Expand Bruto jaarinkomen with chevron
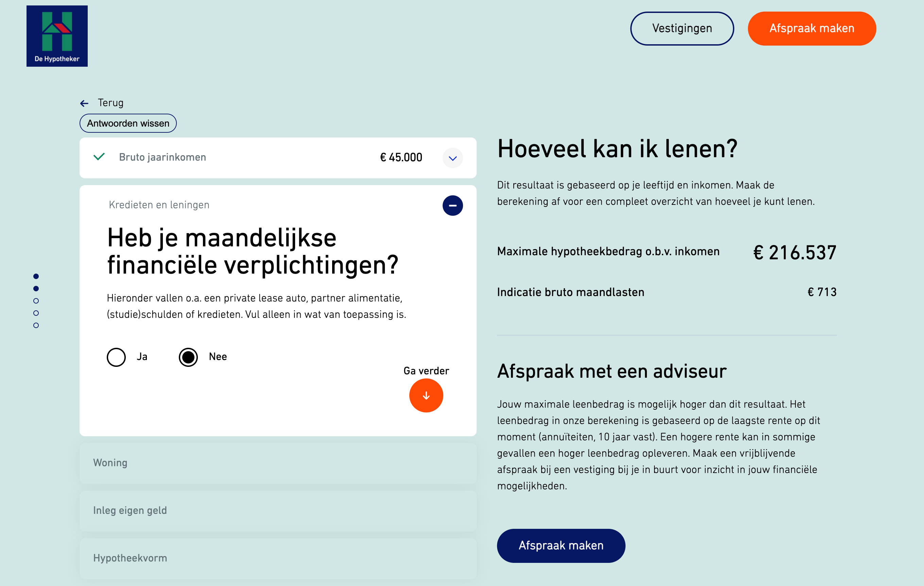The image size is (924, 586). 452,158
